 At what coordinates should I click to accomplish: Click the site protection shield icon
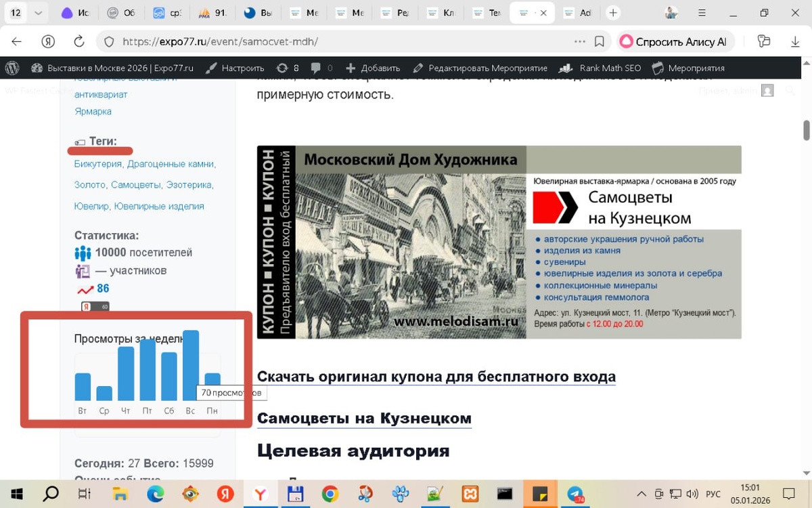click(109, 42)
